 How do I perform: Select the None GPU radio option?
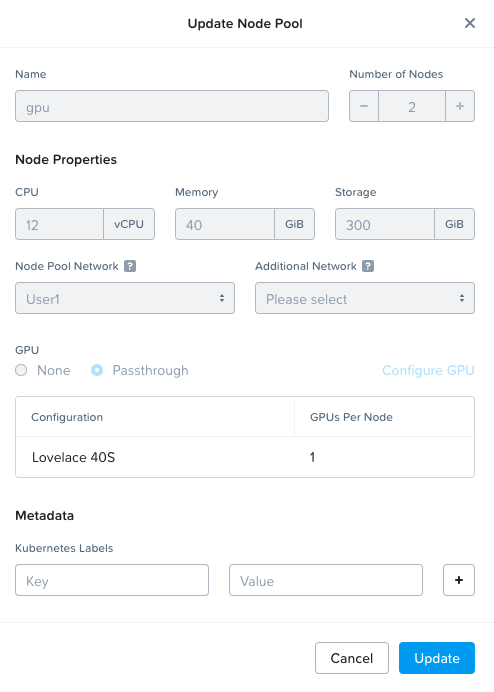[21, 370]
